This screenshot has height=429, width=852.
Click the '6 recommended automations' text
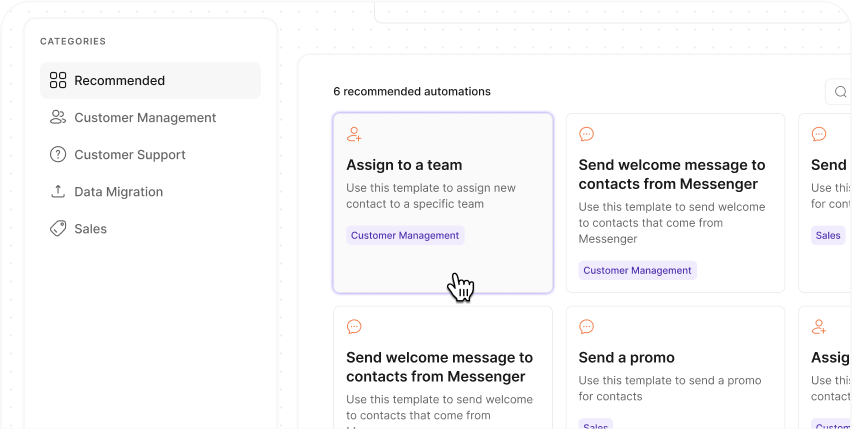(x=412, y=91)
